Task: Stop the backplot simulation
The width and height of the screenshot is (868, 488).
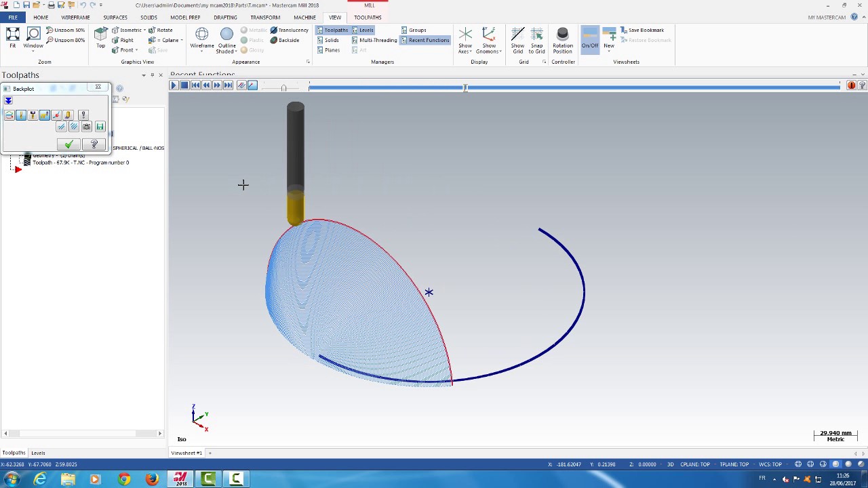Action: click(x=184, y=85)
